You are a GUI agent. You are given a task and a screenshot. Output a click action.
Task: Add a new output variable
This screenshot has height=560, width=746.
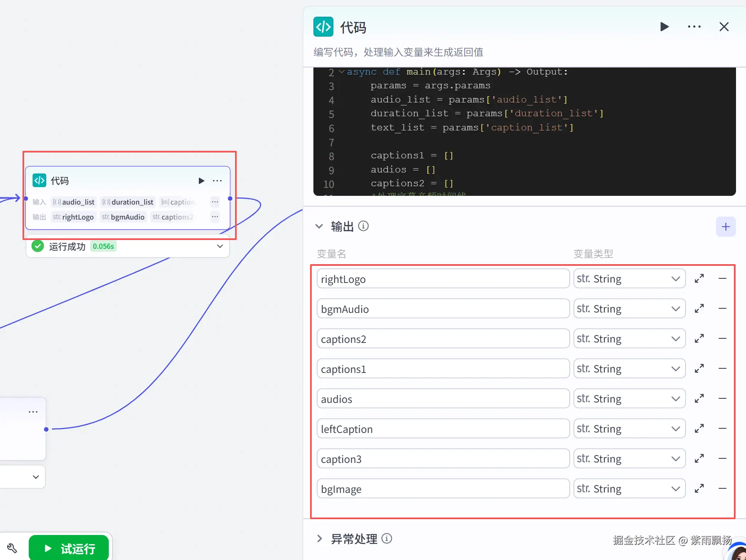click(x=726, y=227)
